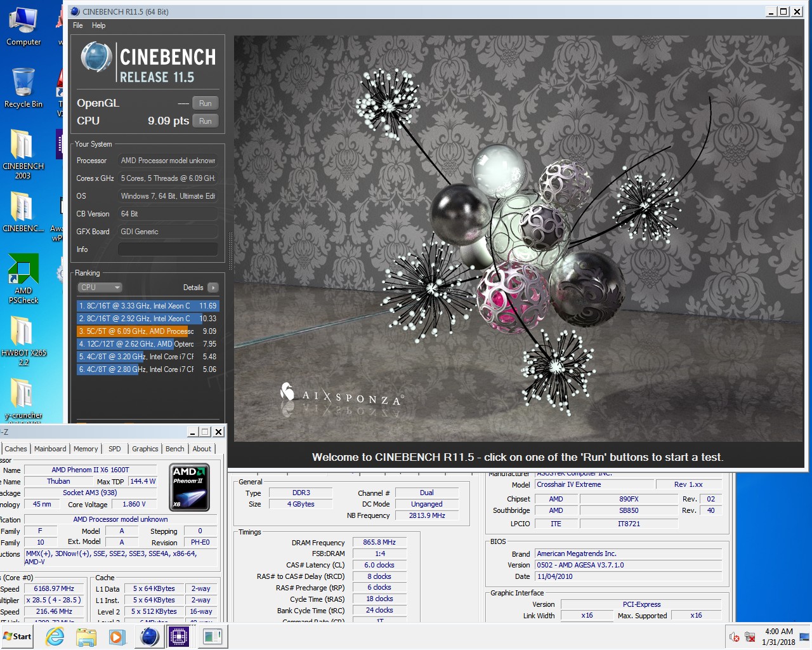Click BIOS Version 0502 - AMD AGESA field
The image size is (812, 650).
pyautogui.click(x=629, y=565)
